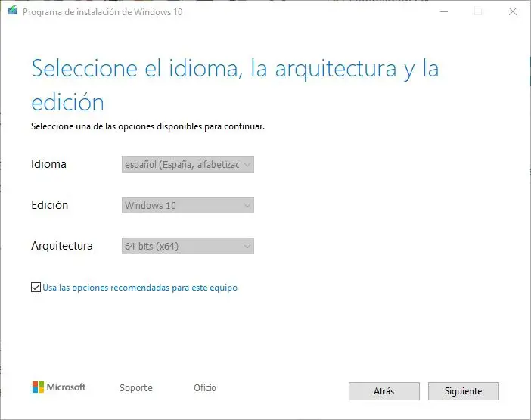This screenshot has height=420, width=531.
Task: Open the Edición dropdown showing Windows 10
Action: (x=187, y=205)
